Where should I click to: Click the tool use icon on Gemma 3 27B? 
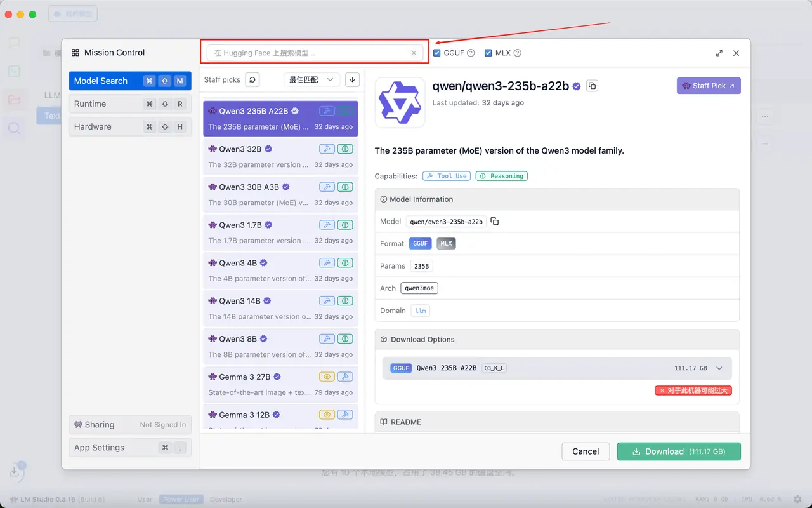(345, 377)
